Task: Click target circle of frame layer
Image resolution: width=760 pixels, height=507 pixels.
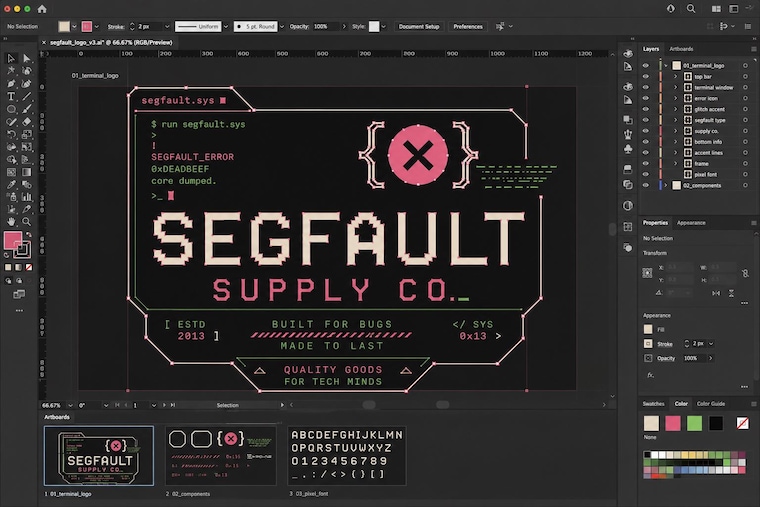Action: point(745,163)
